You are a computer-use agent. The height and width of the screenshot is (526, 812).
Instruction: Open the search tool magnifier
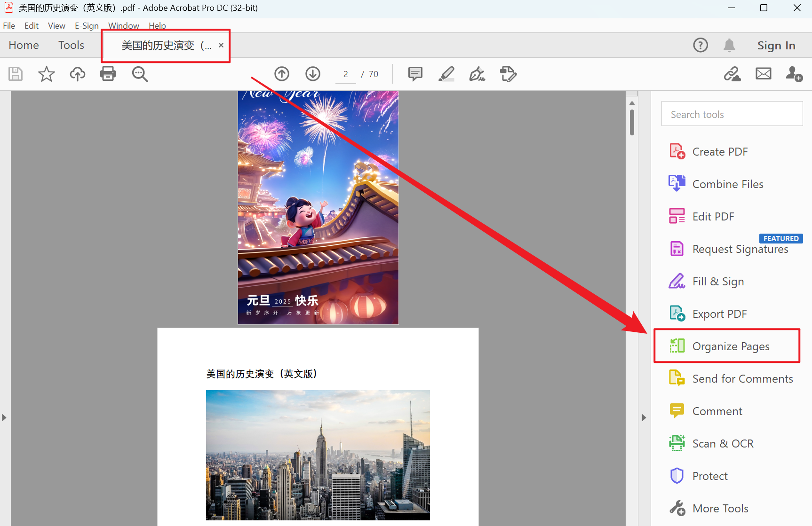pos(140,74)
